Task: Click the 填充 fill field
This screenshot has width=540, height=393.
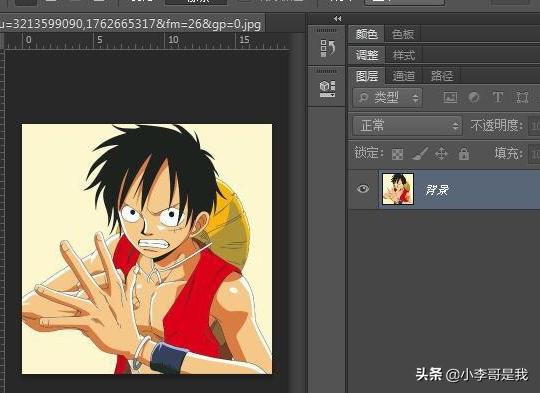Action: [x=534, y=154]
